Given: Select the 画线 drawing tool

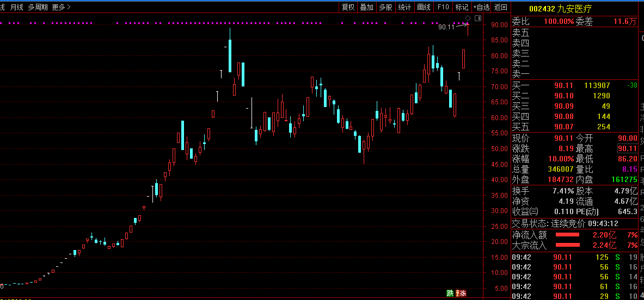Looking at the screenshot, I should [x=424, y=7].
